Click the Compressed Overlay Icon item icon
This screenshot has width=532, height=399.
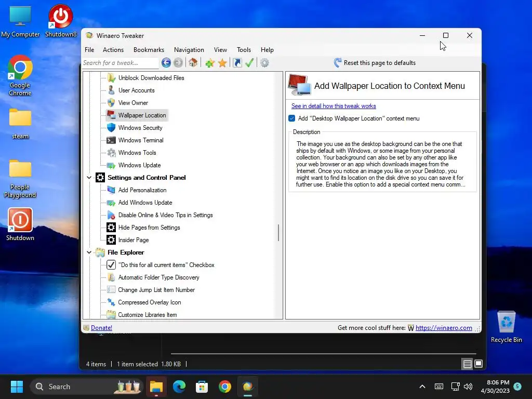[x=111, y=302]
